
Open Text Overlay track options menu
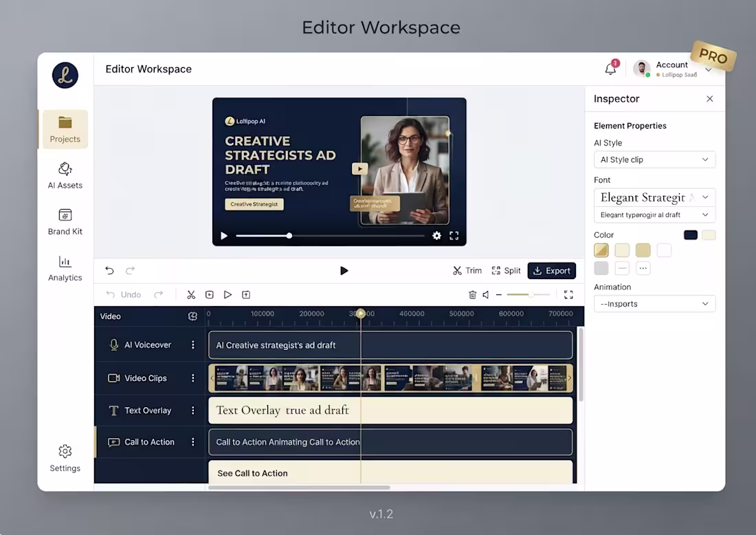pos(193,411)
